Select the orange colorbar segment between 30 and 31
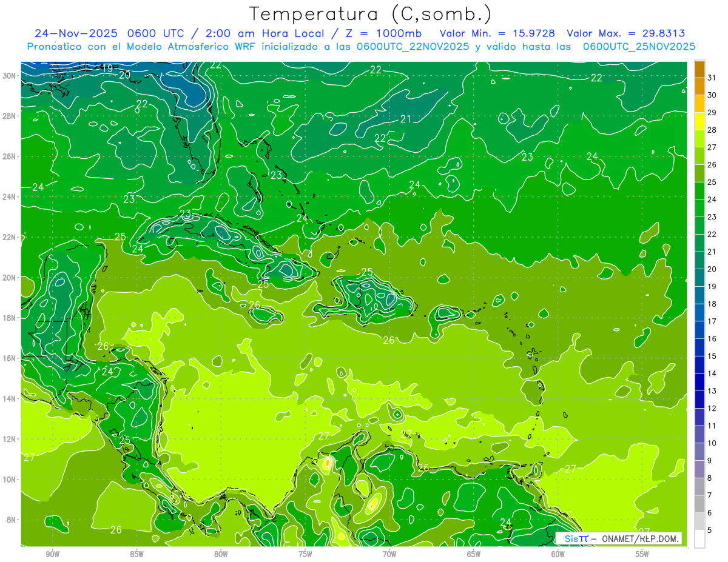The width and height of the screenshot is (728, 562). [x=699, y=87]
